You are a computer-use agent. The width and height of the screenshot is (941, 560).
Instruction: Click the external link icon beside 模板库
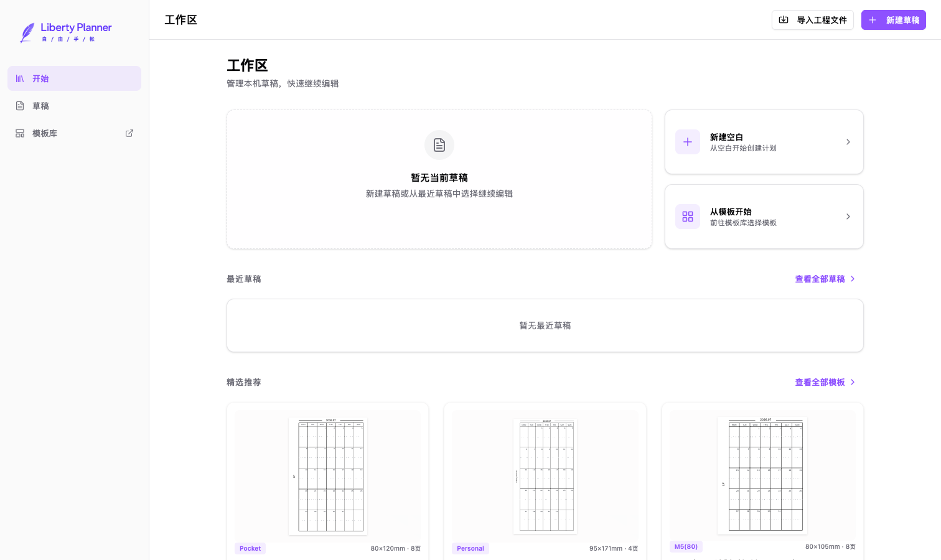(129, 133)
